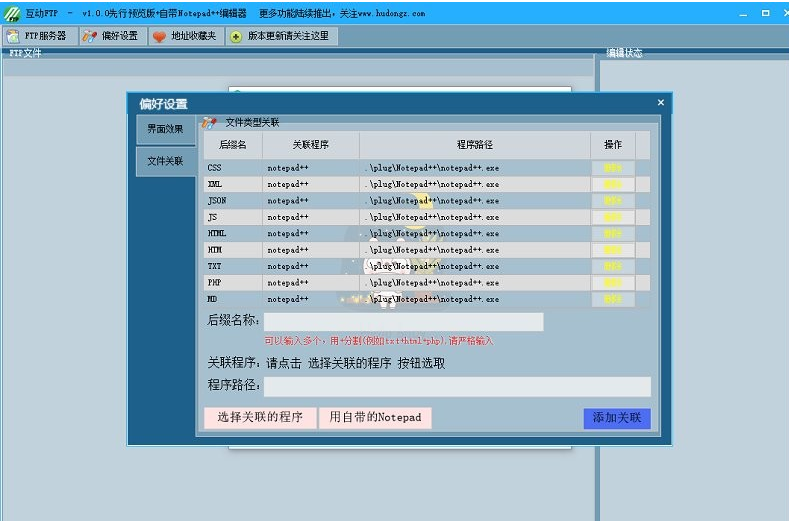Screen dimensions: 789x521
Task: Click the 操作 column header
Action: [613, 145]
